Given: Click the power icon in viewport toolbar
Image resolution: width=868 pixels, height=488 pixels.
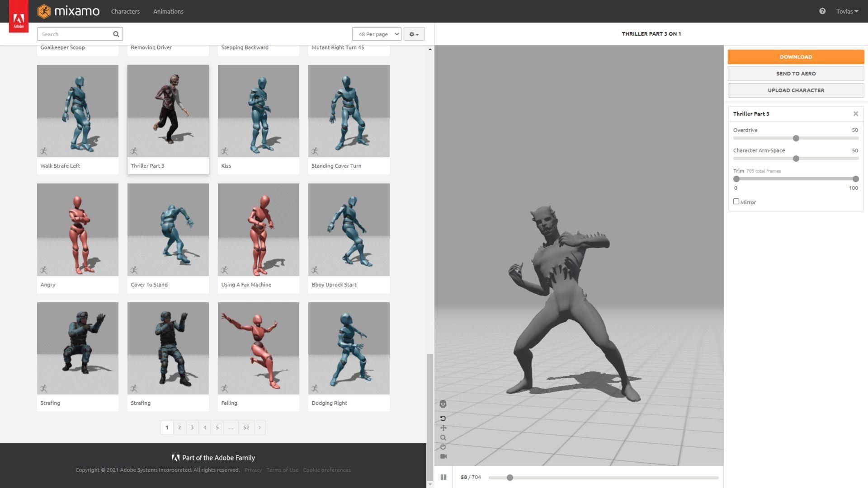Looking at the screenshot, I should 443,447.
